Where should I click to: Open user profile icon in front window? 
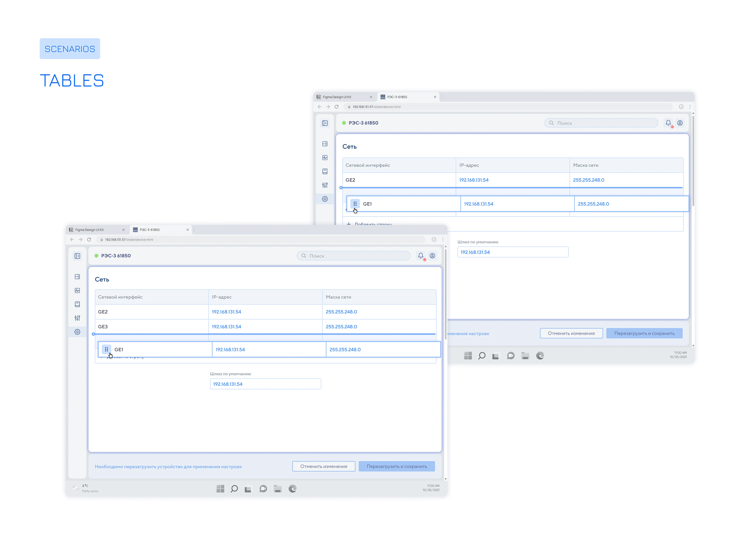click(x=433, y=256)
